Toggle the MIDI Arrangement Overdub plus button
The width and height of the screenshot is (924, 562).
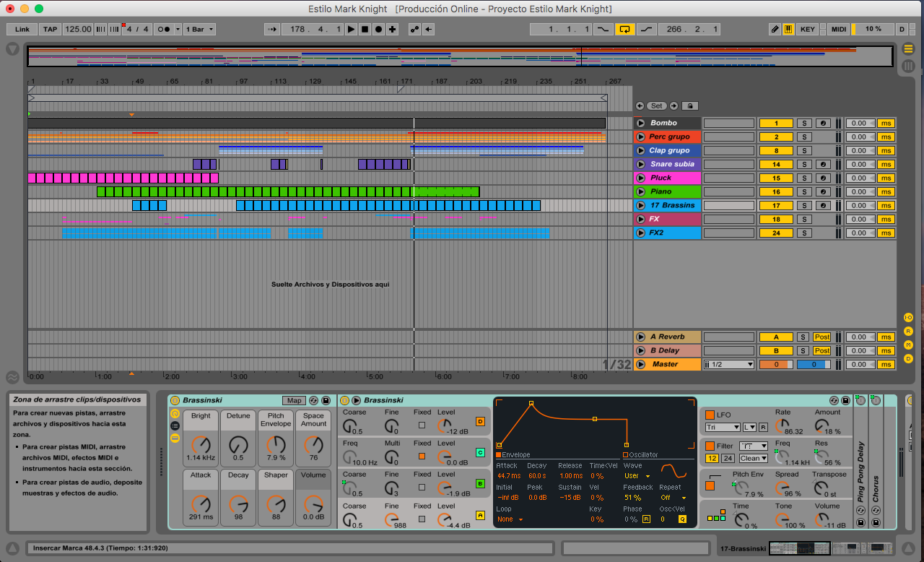(x=392, y=29)
